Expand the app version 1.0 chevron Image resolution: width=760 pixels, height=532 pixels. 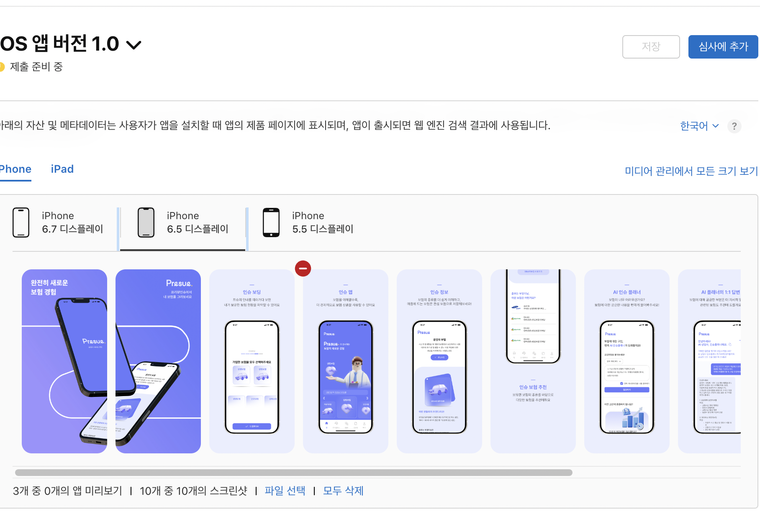[134, 45]
